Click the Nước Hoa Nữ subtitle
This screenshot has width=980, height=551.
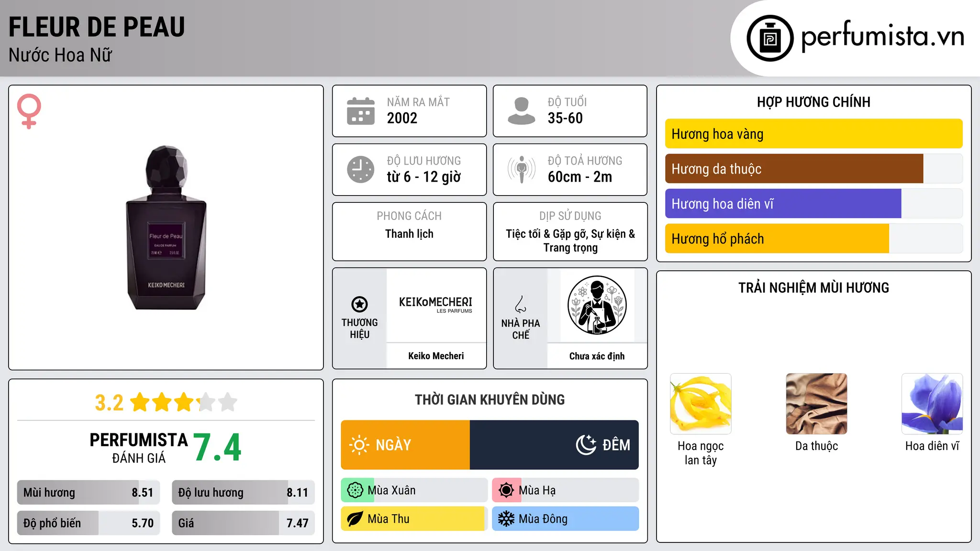point(60,55)
